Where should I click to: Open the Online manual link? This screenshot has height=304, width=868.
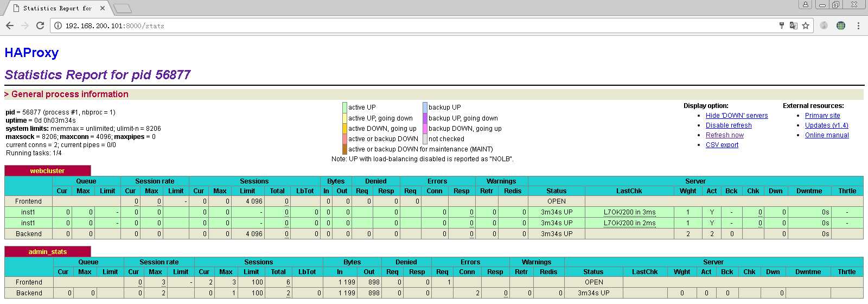coord(827,135)
